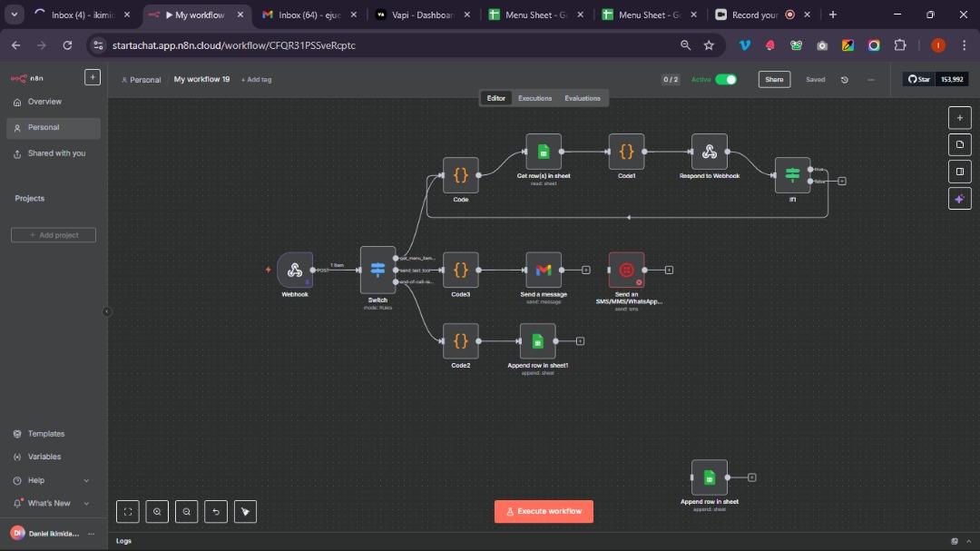Open the Code2 node
Screen dimensions: 980x551
(461, 340)
